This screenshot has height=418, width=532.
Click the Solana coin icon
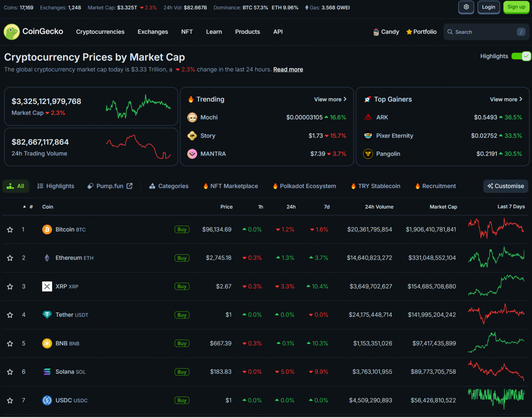pyautogui.click(x=47, y=372)
